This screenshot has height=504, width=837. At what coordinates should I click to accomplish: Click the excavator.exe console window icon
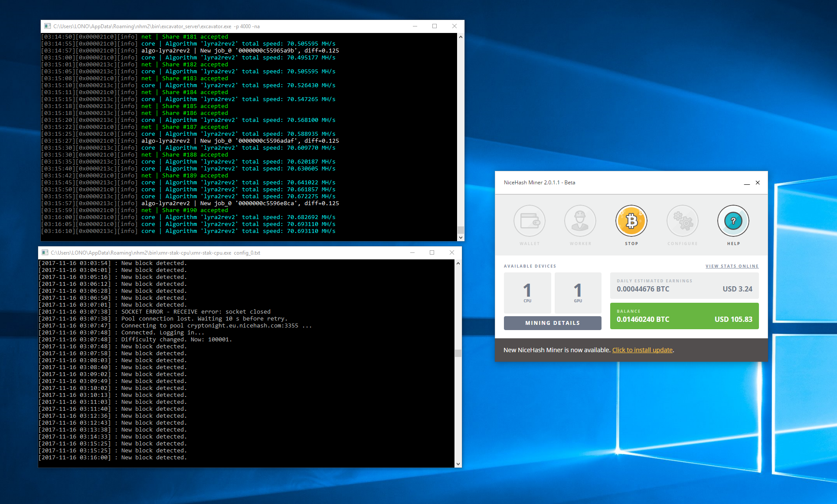point(48,26)
